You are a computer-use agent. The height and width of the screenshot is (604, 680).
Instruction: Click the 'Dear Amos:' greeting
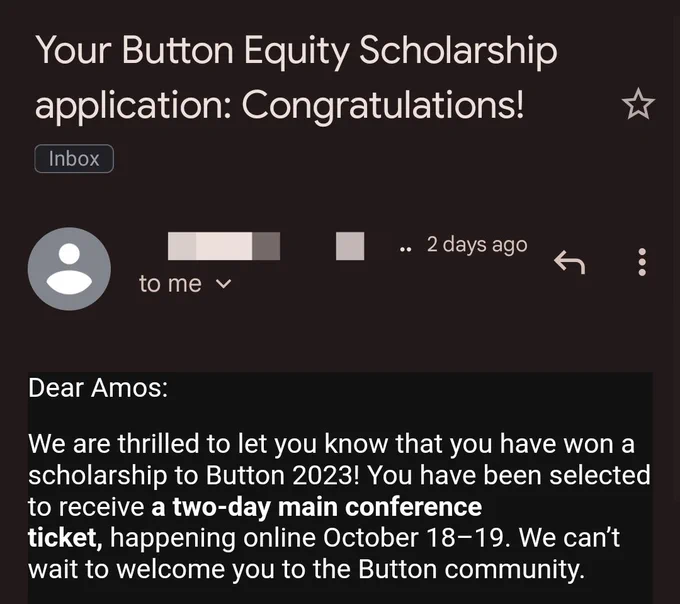[x=98, y=388]
